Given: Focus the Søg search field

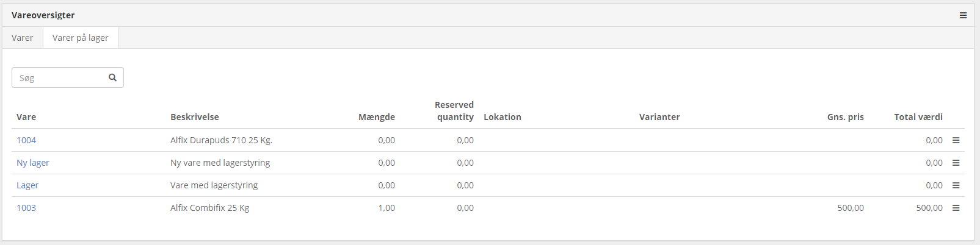Looking at the screenshot, I should [x=60, y=78].
